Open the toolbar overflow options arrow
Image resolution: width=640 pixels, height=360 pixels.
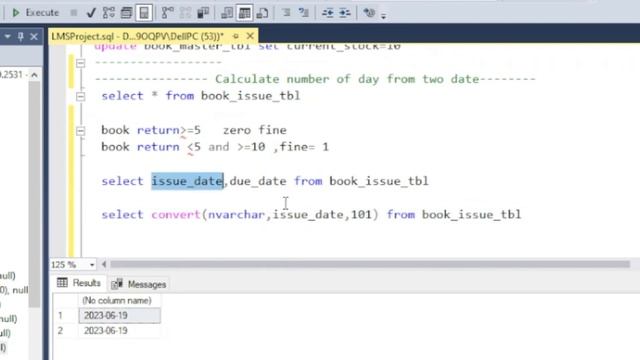pos(383,16)
